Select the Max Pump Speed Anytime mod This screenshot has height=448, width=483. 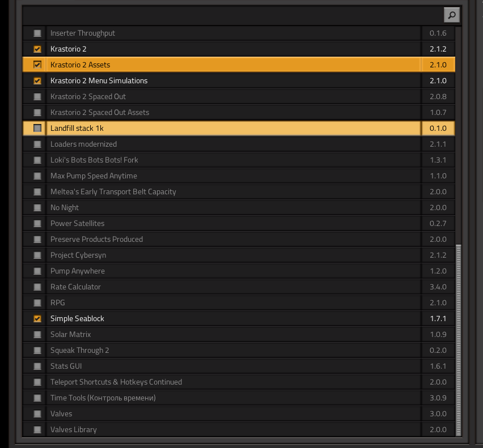(239, 176)
